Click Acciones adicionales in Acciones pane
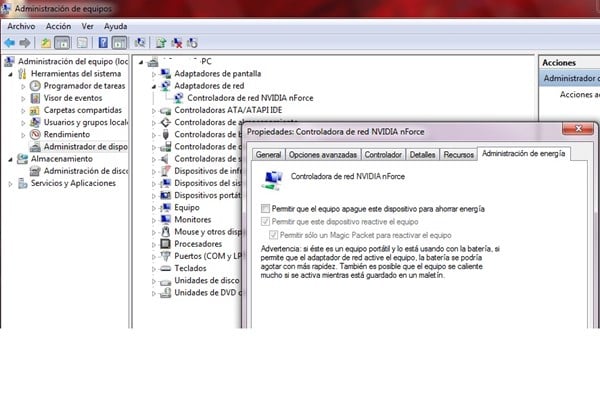 pyautogui.click(x=579, y=94)
